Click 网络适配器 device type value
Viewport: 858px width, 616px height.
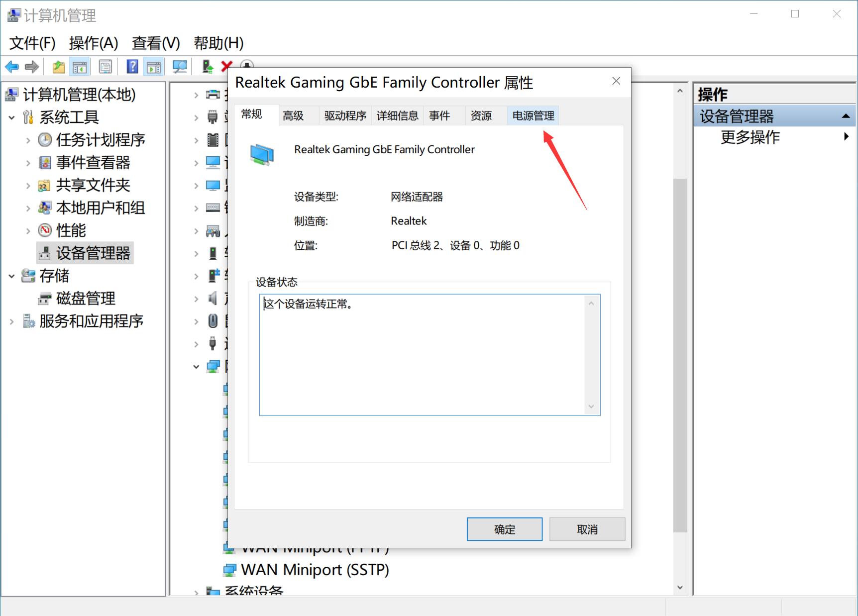tap(417, 197)
